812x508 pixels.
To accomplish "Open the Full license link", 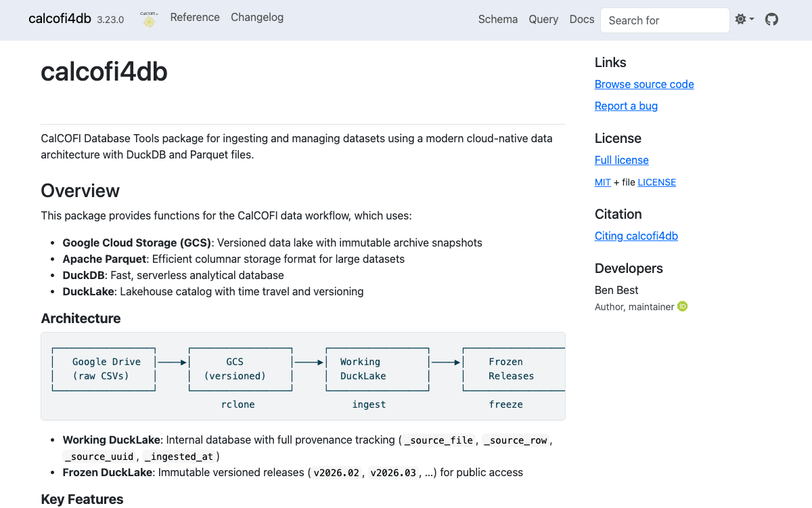I will tap(622, 160).
